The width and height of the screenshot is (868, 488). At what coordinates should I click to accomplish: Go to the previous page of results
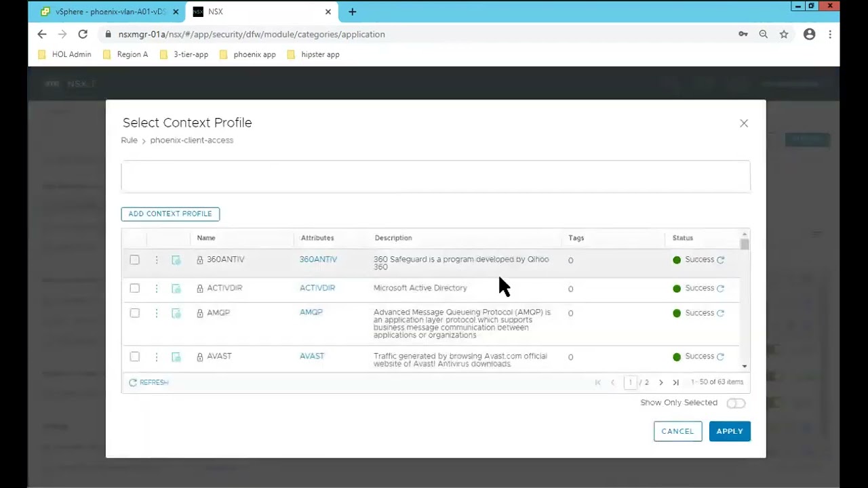click(612, 382)
